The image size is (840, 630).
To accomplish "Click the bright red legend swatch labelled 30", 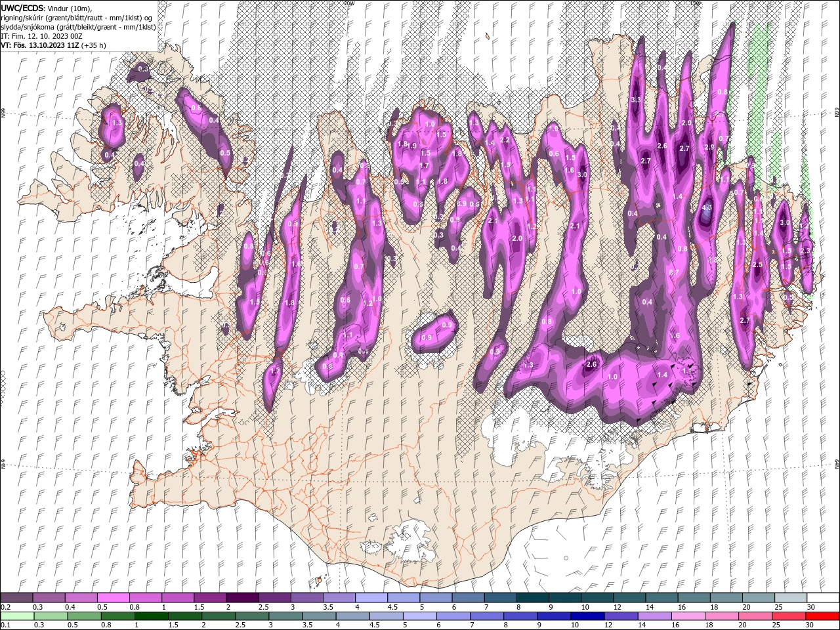I will point(823,616).
